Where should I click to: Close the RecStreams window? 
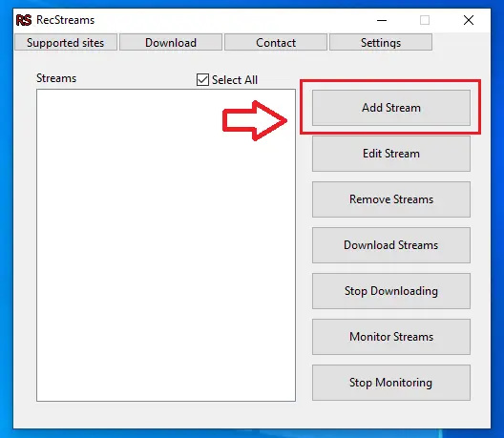[469, 20]
